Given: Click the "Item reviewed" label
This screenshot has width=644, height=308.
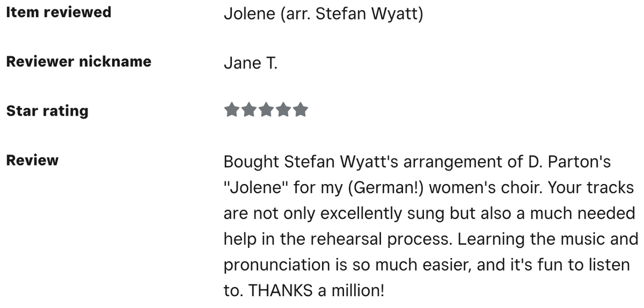Looking at the screenshot, I should pyautogui.click(x=58, y=13).
